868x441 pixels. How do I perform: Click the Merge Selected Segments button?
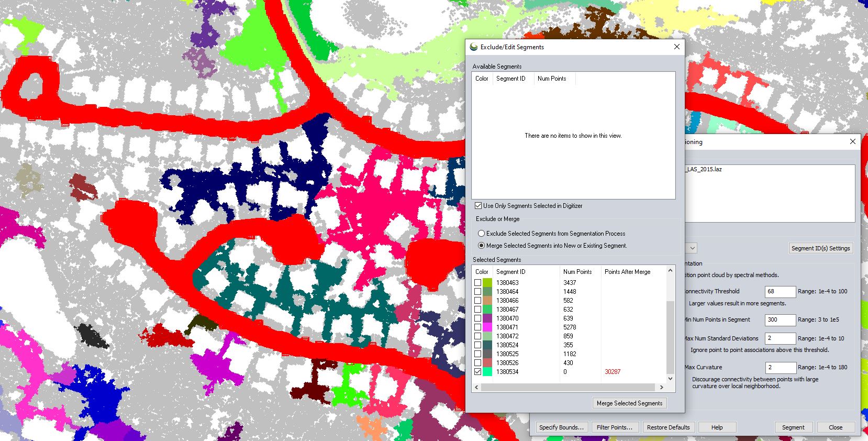point(630,403)
